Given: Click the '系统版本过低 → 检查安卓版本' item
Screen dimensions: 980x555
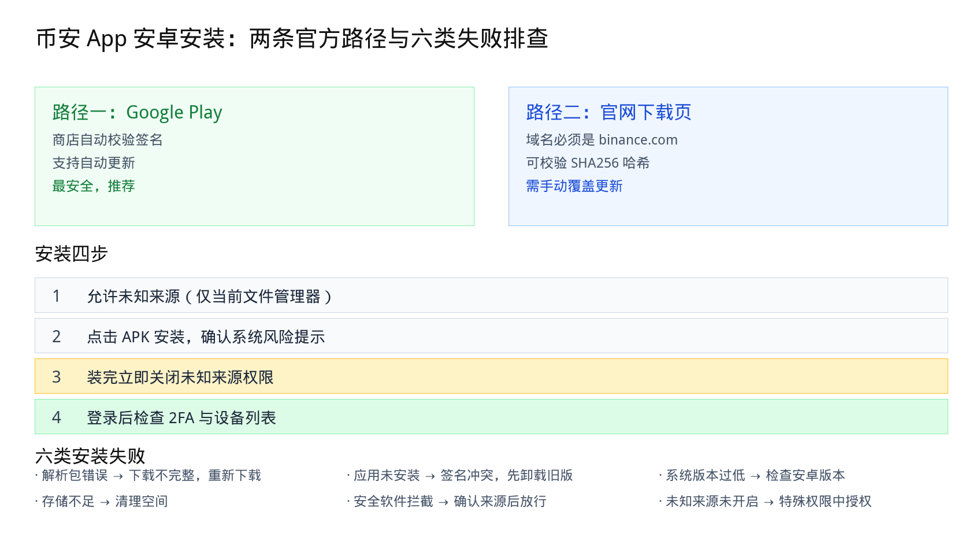Looking at the screenshot, I should (x=752, y=475).
